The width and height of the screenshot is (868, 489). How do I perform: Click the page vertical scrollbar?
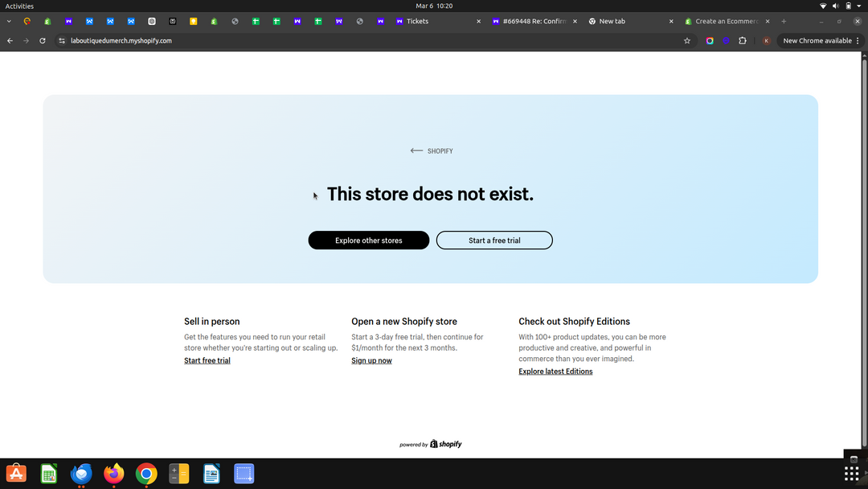pyautogui.click(x=864, y=252)
